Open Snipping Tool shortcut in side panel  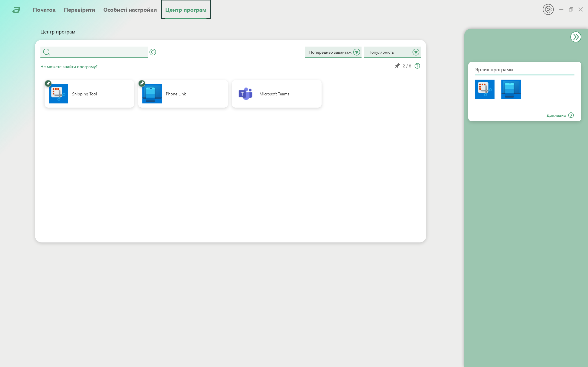point(484,89)
